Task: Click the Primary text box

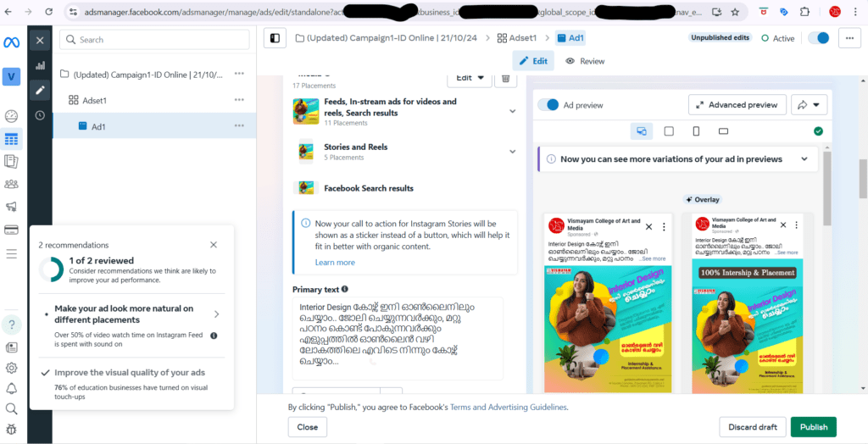Action: click(398, 338)
